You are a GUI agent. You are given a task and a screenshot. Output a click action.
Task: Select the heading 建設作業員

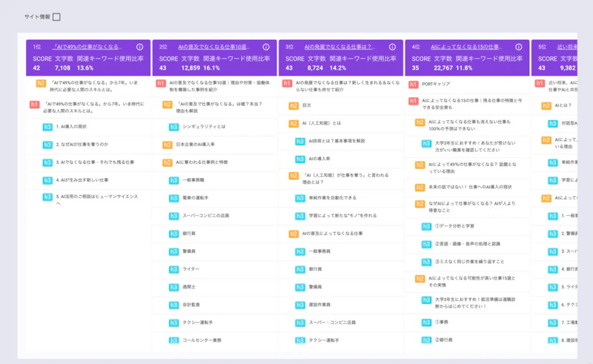[x=322, y=305]
